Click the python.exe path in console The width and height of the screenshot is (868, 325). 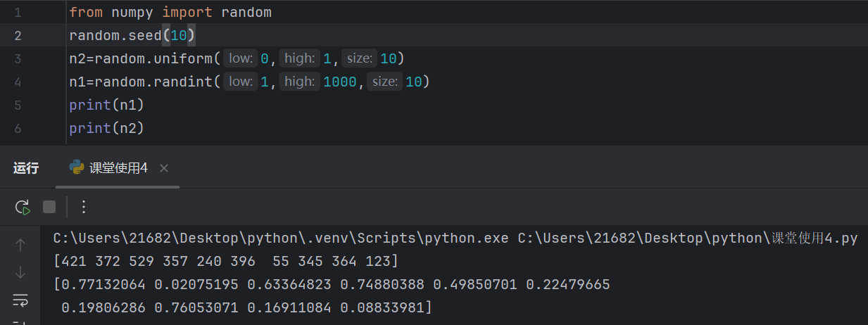(x=281, y=238)
